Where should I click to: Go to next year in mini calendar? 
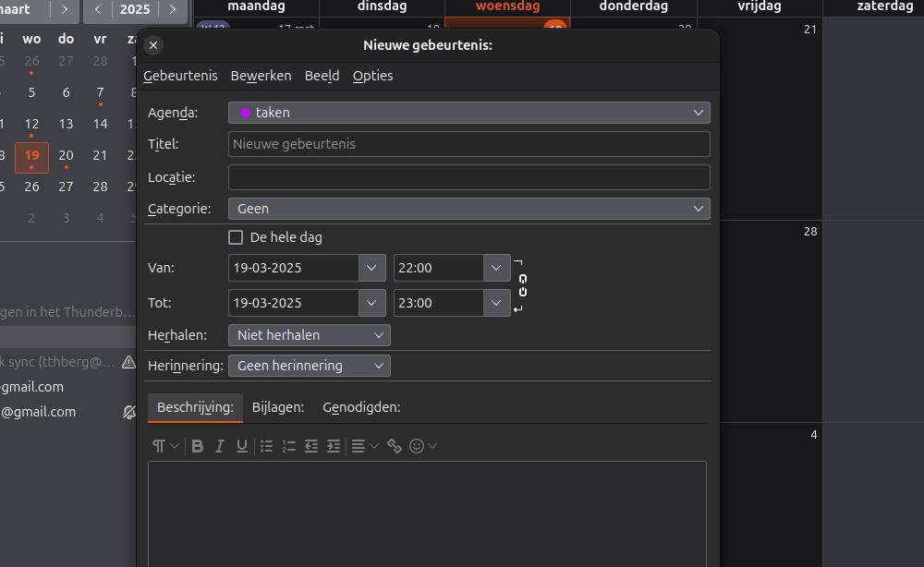(x=171, y=10)
